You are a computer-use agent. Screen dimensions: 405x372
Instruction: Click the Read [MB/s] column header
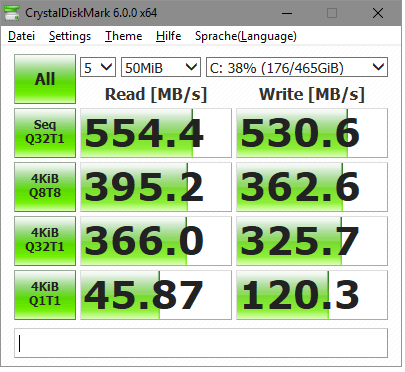pyautogui.click(x=156, y=94)
